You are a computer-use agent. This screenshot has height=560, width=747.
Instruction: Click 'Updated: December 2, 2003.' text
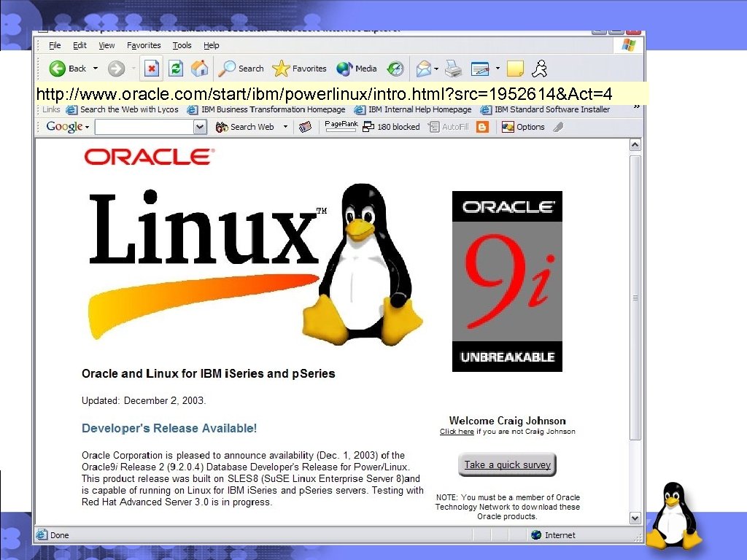[144, 400]
